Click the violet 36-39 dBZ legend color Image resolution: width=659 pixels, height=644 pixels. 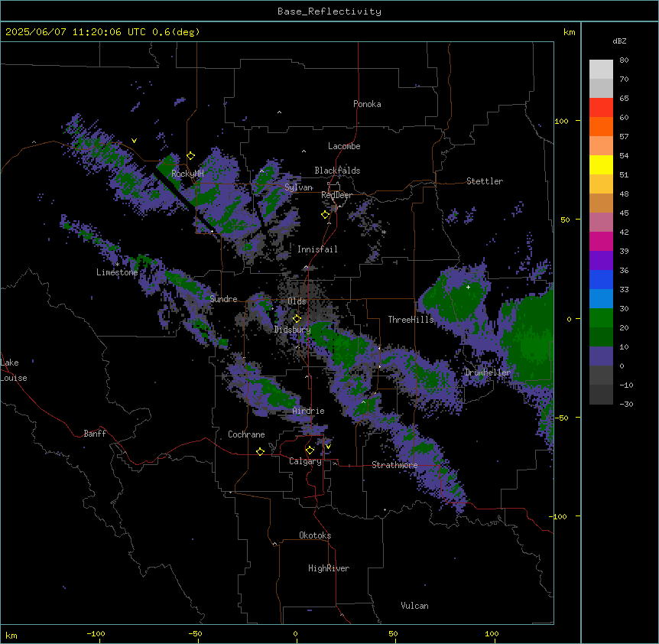pyautogui.click(x=601, y=261)
